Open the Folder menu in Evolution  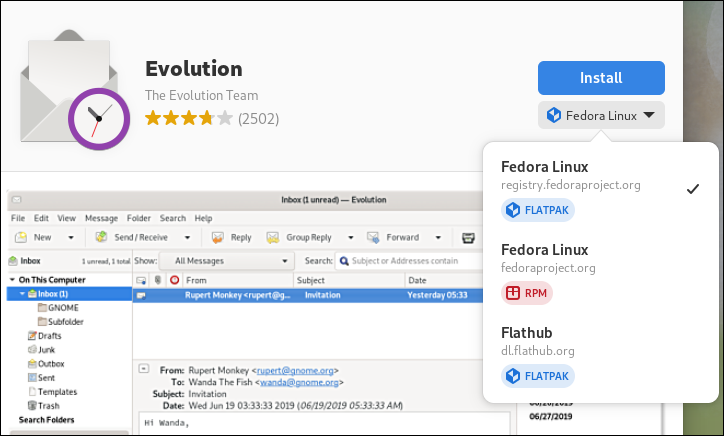139,218
